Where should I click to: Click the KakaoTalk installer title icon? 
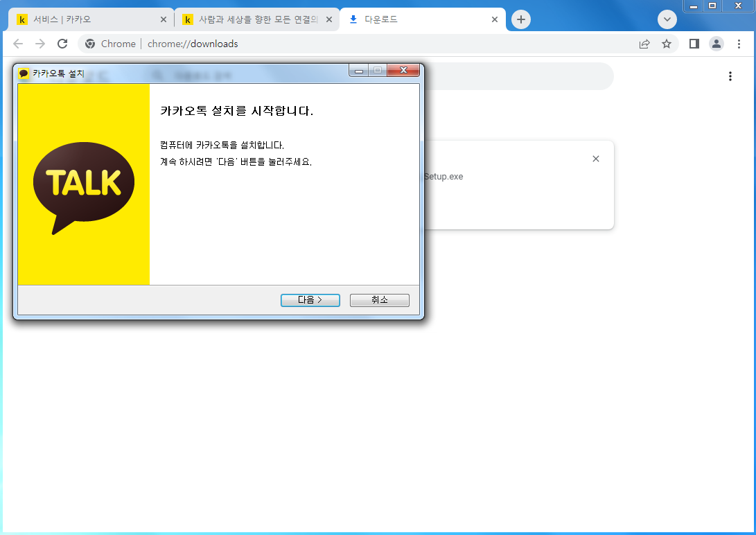tap(24, 73)
